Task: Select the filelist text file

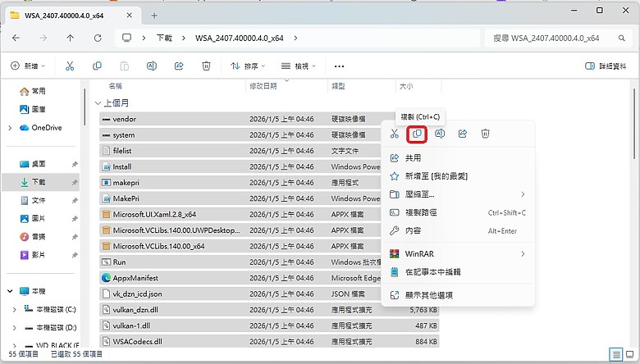Action: click(x=122, y=151)
